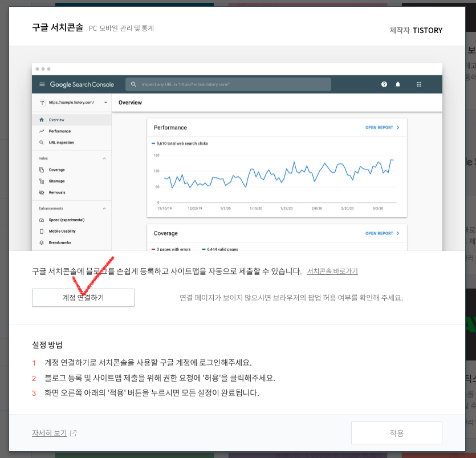Click the Inspect any URL search field
Screen dimensions: 476x458
point(228,84)
